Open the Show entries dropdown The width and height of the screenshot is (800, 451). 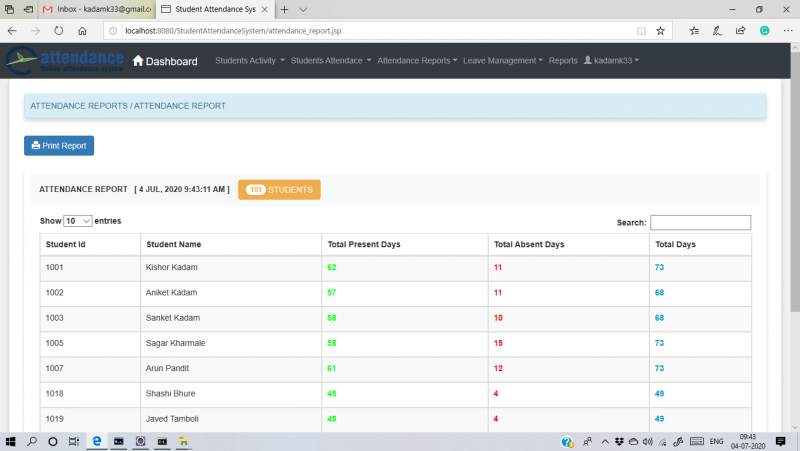click(x=77, y=221)
